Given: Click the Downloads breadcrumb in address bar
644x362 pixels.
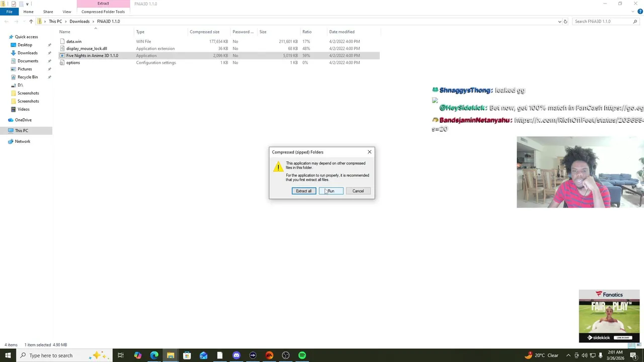Looking at the screenshot, I should pyautogui.click(x=79, y=21).
